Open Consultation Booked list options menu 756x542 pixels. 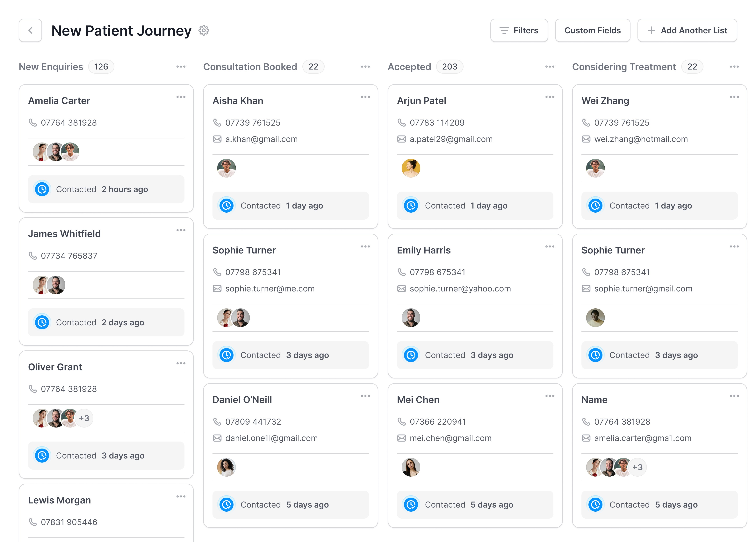point(365,67)
